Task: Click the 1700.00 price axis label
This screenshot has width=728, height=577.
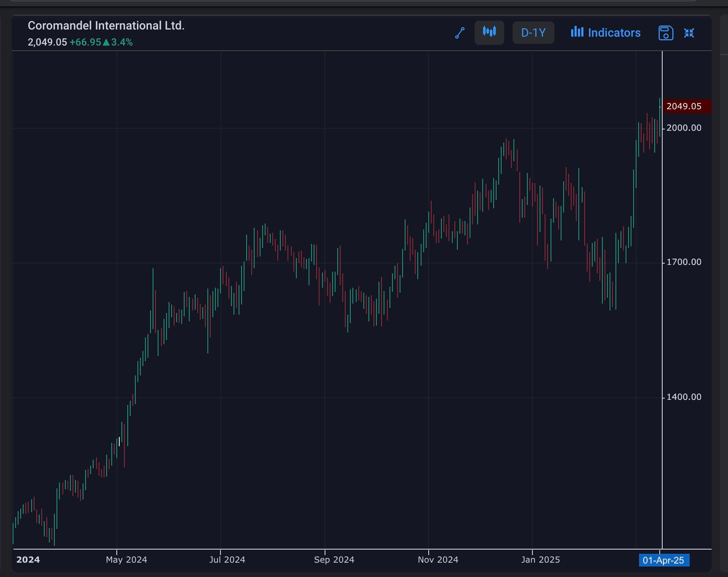Action: 684,262
